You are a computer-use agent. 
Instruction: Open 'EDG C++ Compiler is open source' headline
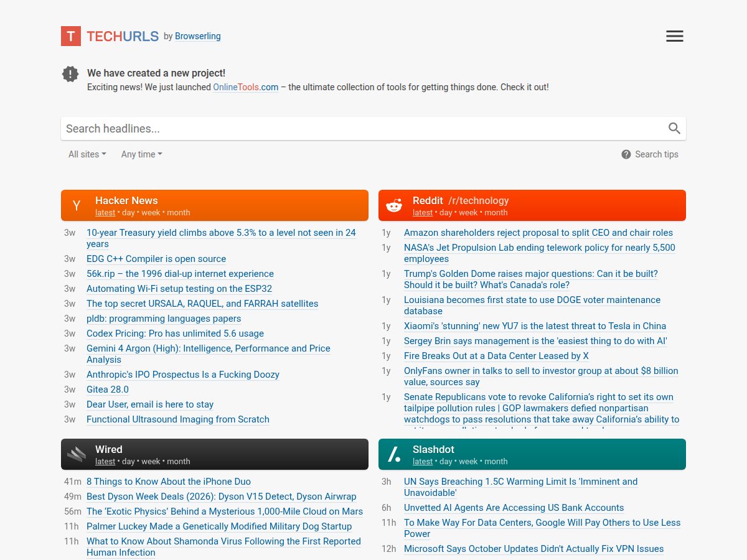pyautogui.click(x=156, y=259)
